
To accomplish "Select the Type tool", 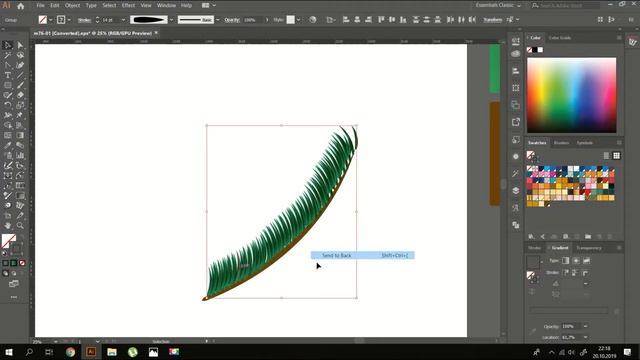I will 7,75.
